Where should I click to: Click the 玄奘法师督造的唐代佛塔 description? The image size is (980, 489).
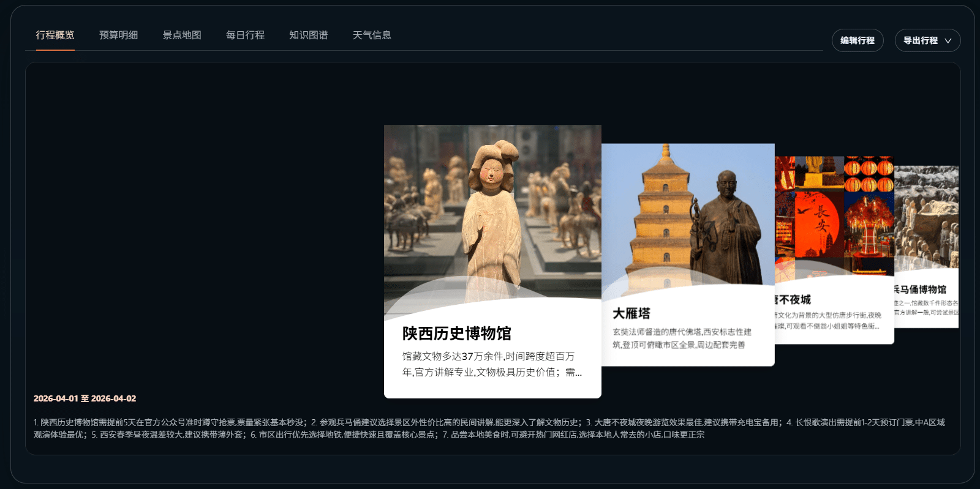[682, 338]
